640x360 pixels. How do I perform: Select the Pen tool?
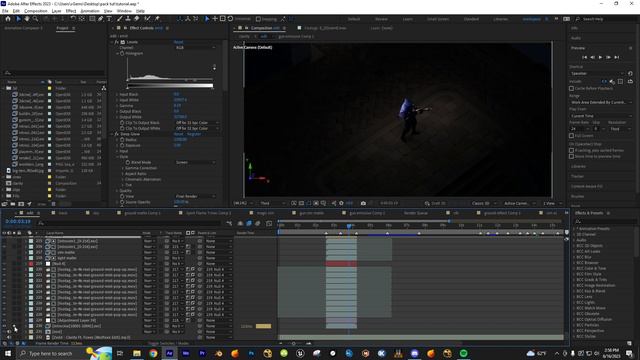(x=100, y=19)
